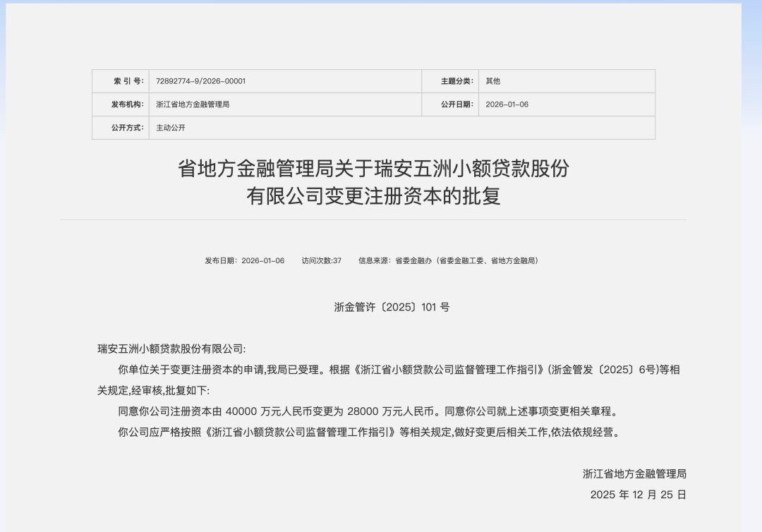Viewport: 762px width, 532px height.
Task: Select the 主题分类 value 其他
Action: (x=492, y=80)
